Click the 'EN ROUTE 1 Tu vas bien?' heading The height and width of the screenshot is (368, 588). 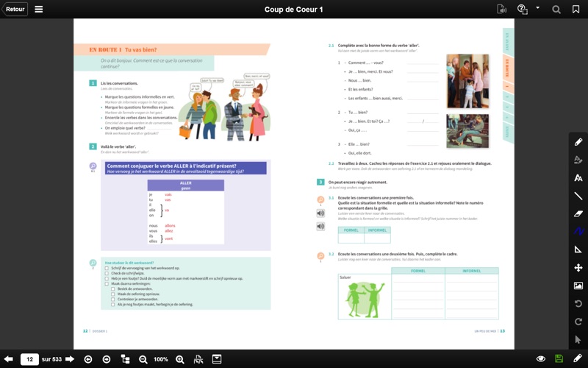click(123, 49)
